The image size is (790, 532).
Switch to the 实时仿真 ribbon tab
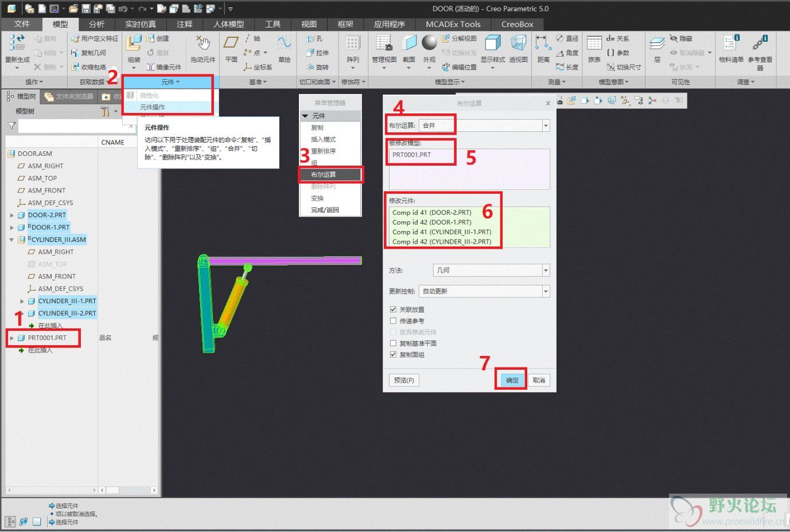click(141, 24)
